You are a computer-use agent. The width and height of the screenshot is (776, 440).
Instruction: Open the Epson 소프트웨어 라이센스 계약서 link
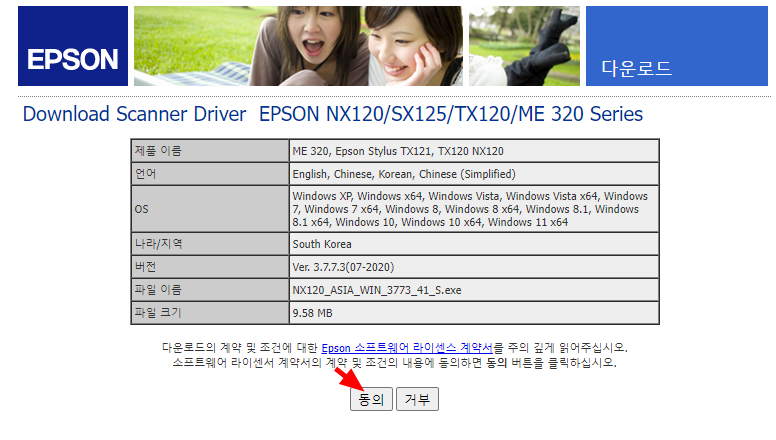407,348
